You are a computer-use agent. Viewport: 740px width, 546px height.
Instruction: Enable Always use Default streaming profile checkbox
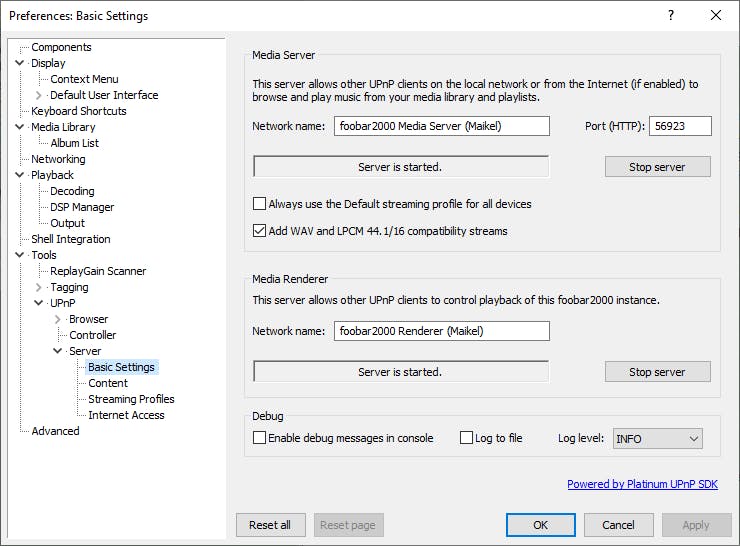260,204
